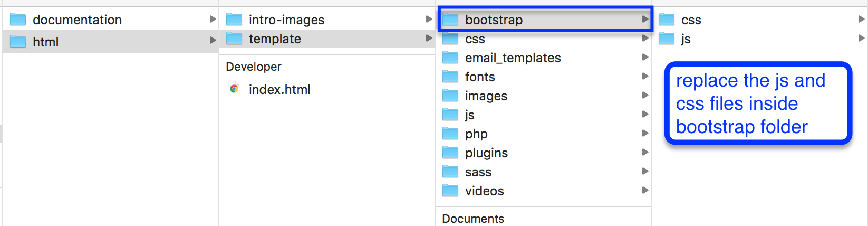Click the Developer section header
Viewport: 868px width, 226px height.
click(x=254, y=67)
